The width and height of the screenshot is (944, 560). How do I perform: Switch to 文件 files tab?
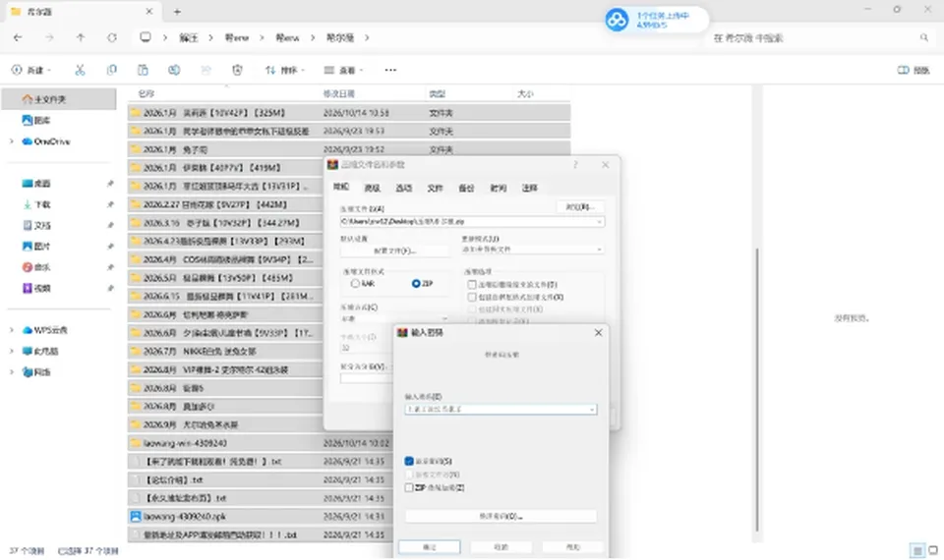(x=435, y=189)
